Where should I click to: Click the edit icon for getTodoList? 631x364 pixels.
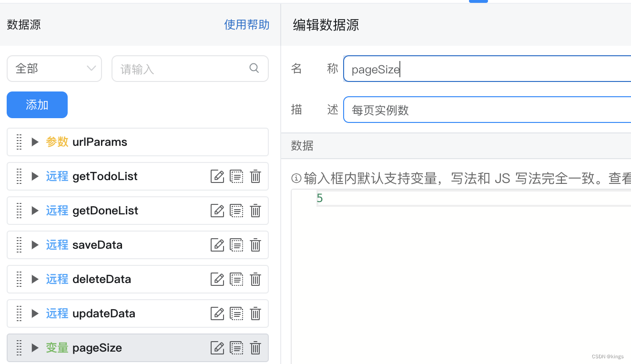pos(217,176)
